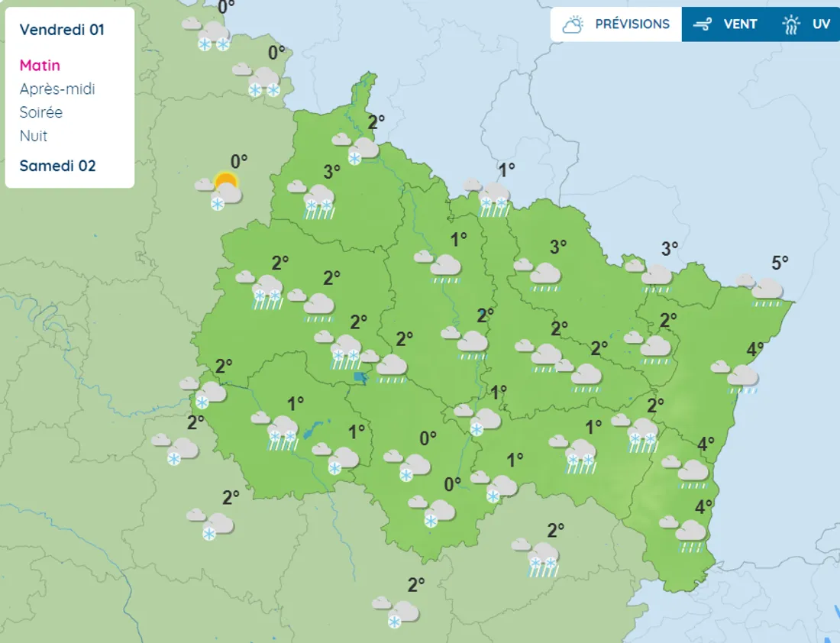Click the 5° temperature label
The height and width of the screenshot is (643, 840).
[x=780, y=263]
